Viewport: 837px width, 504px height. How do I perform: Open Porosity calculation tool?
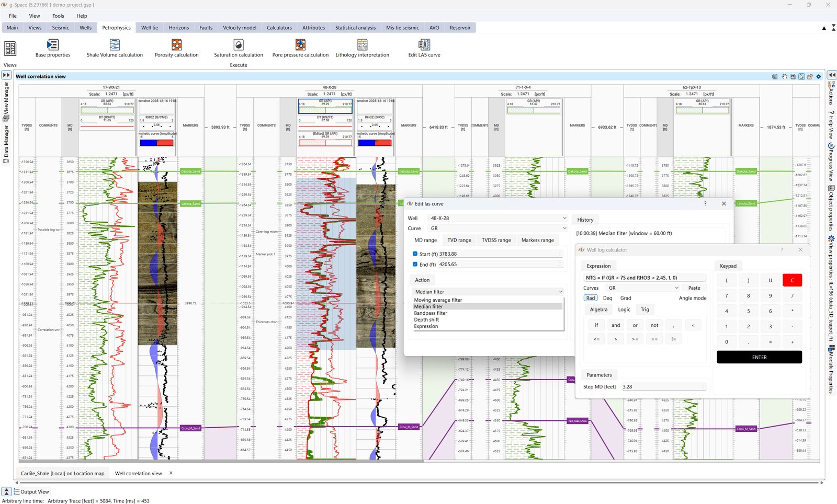pyautogui.click(x=177, y=48)
